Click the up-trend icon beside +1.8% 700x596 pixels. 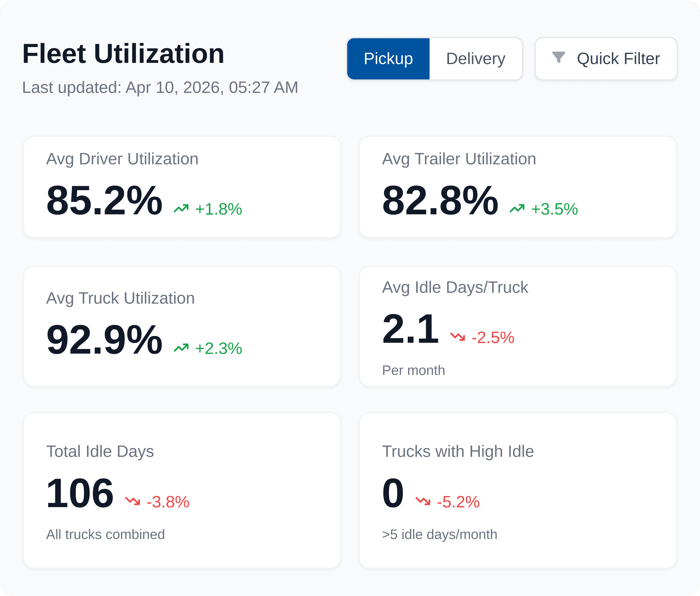coord(181,209)
